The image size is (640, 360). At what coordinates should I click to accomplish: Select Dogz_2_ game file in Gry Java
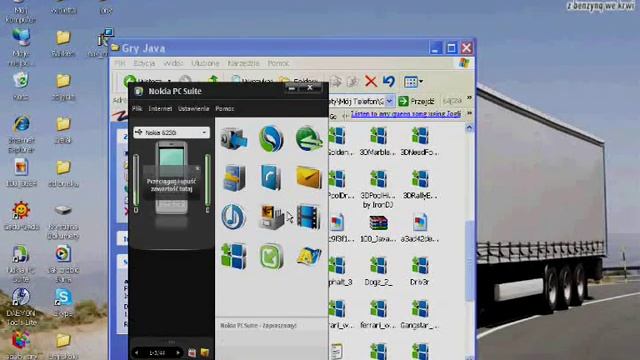pyautogui.click(x=378, y=271)
